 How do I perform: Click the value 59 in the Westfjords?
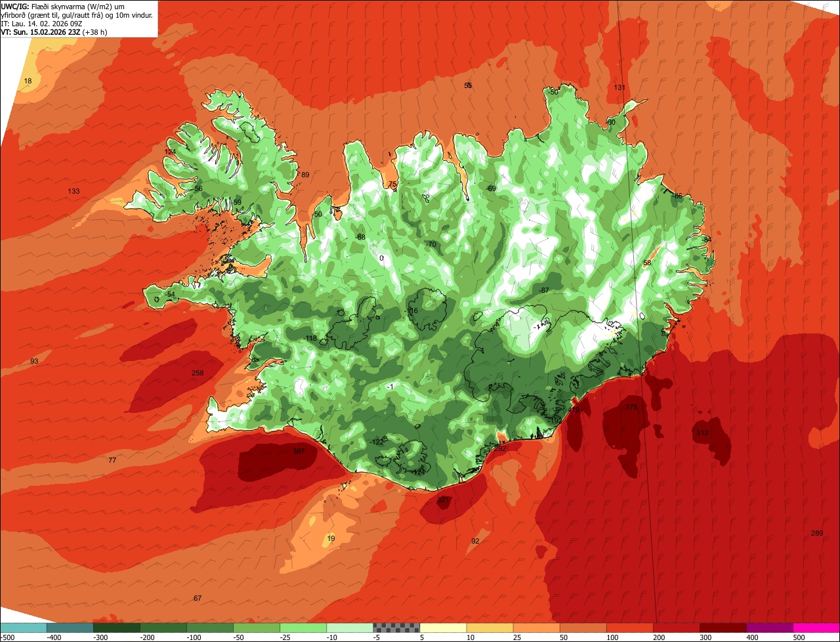pos(238,202)
